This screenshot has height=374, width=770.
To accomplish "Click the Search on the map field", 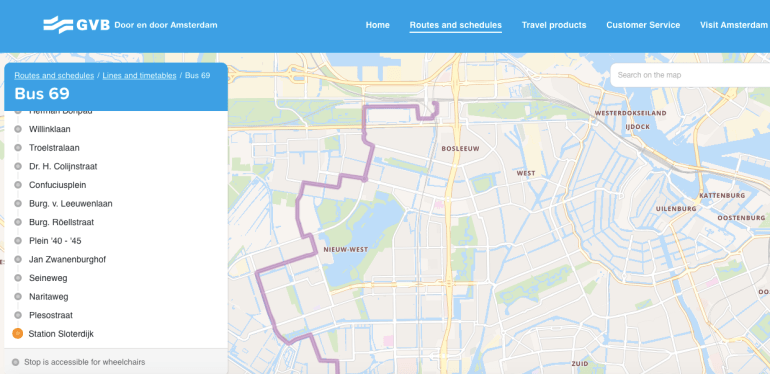I will click(x=690, y=75).
